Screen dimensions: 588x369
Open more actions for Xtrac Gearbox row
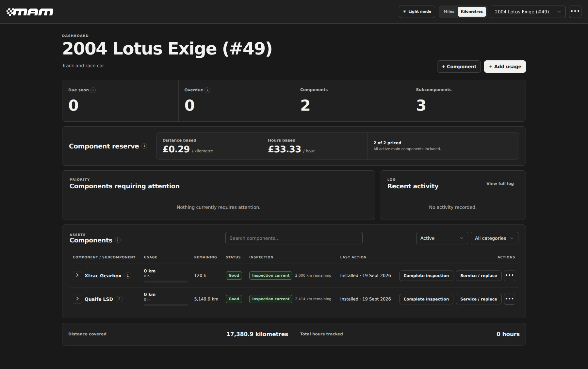(x=510, y=276)
